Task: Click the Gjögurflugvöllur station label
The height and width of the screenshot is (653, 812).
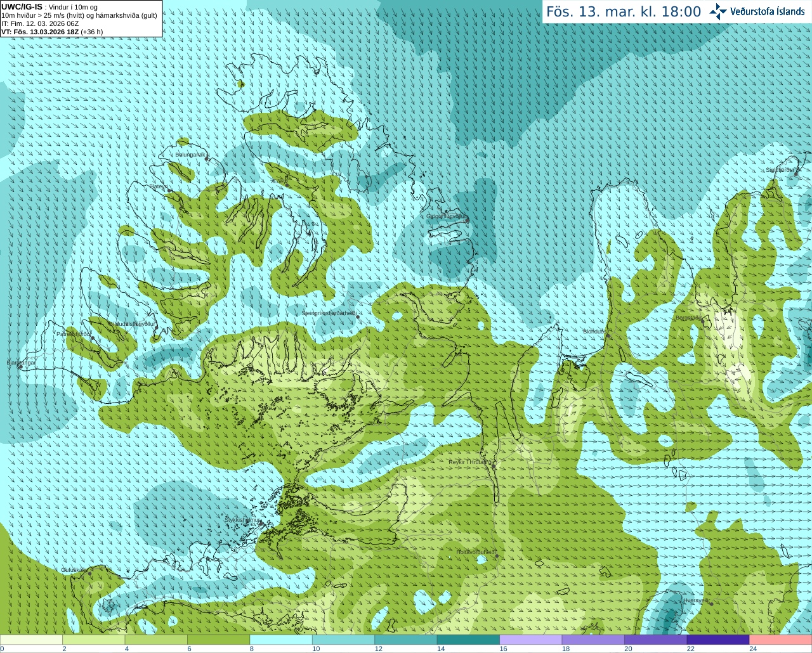Action: point(447,216)
